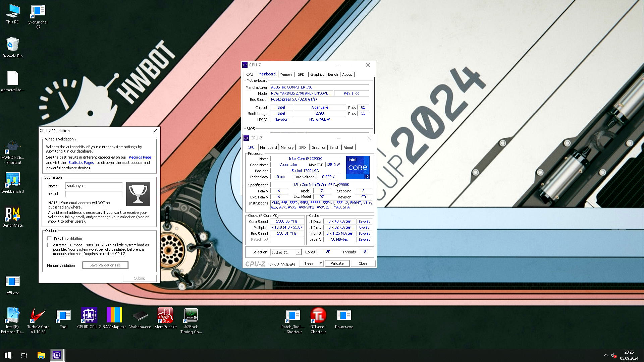Viewport: 644px width, 362px height.
Task: Select the Multiplier x 10.0 value
Action: (287, 227)
